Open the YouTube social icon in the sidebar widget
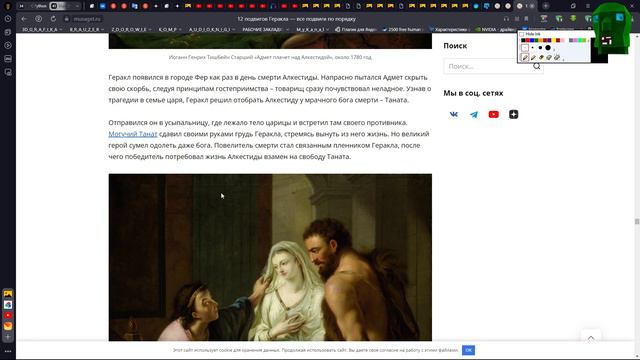Viewport: 640px width, 360px height. 493,114
